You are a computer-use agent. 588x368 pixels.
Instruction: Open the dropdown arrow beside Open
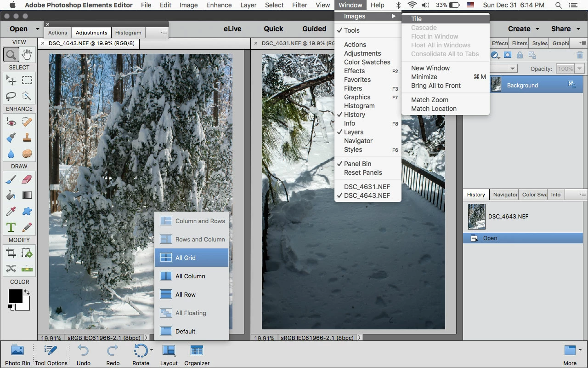[38, 29]
